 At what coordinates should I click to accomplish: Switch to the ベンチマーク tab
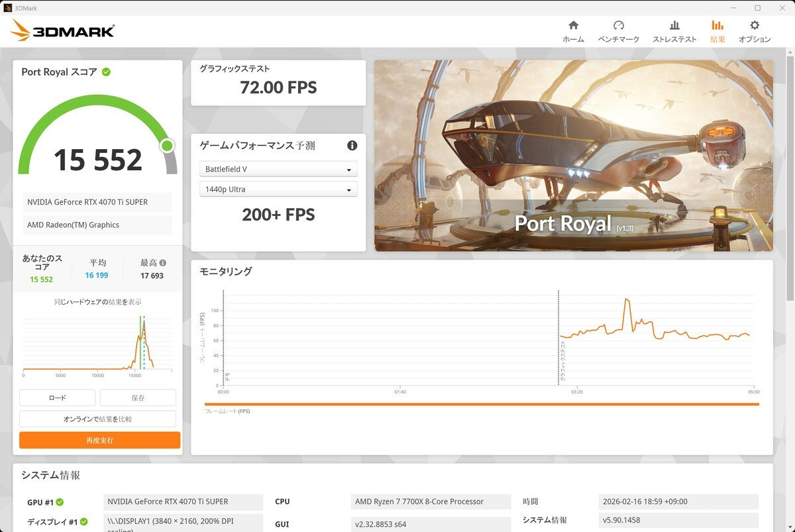619,31
